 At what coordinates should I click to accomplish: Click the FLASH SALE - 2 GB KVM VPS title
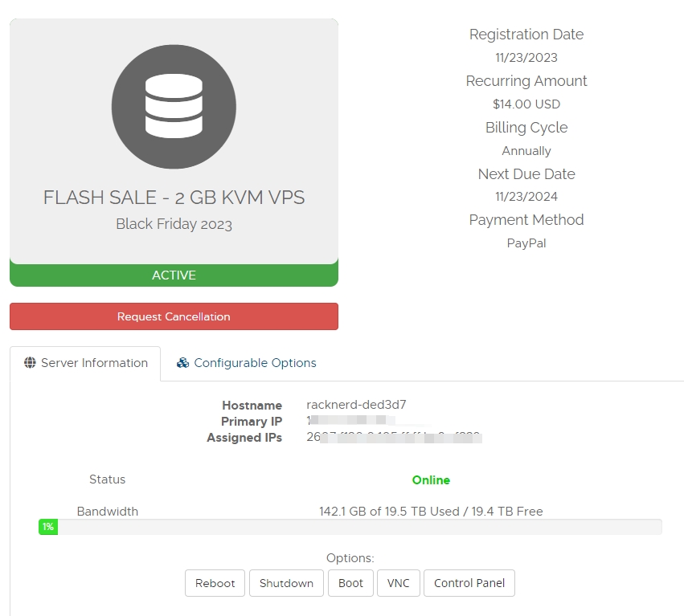[174, 198]
